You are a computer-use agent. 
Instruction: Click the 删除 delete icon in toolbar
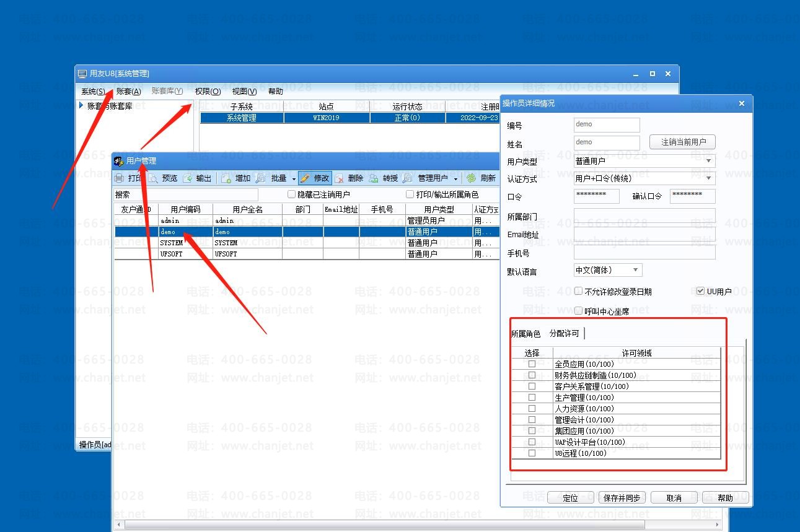[340, 178]
